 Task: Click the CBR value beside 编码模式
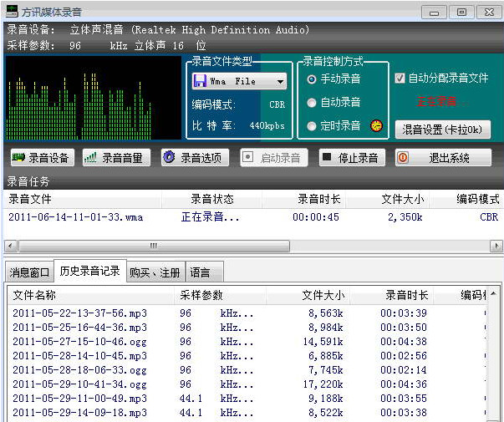click(277, 104)
